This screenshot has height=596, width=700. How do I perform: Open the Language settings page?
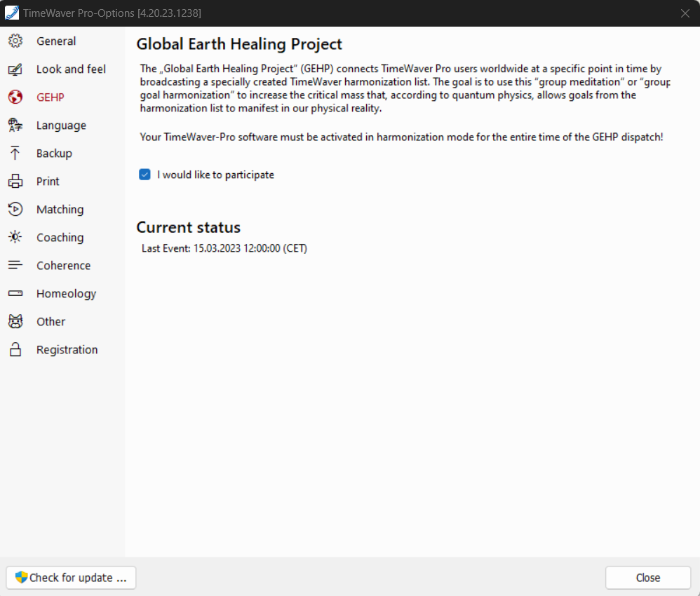[61, 126]
